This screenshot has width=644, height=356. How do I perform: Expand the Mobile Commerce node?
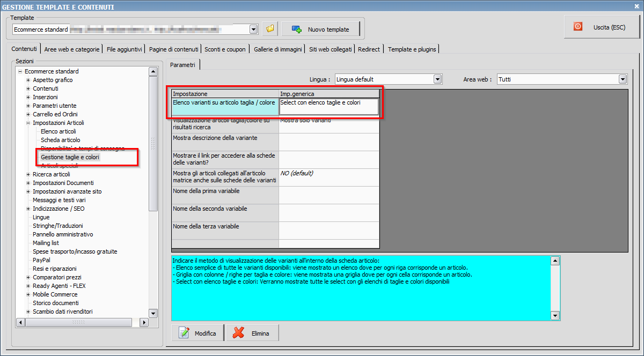coord(28,294)
